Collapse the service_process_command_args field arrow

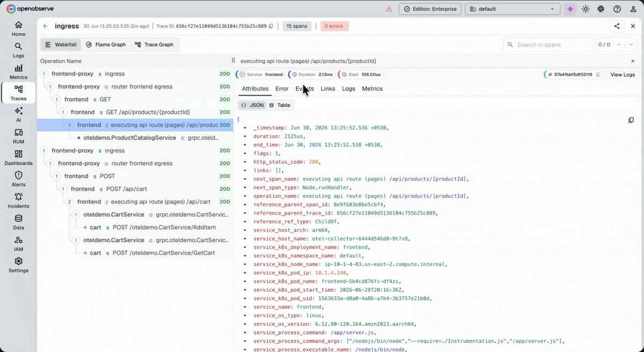pyautogui.click(x=245, y=341)
